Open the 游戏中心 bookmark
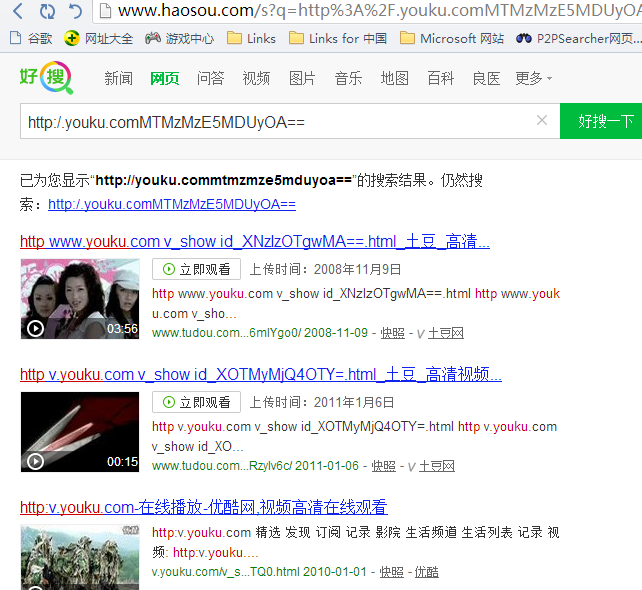Image resolution: width=642 pixels, height=590 pixels. coord(180,38)
